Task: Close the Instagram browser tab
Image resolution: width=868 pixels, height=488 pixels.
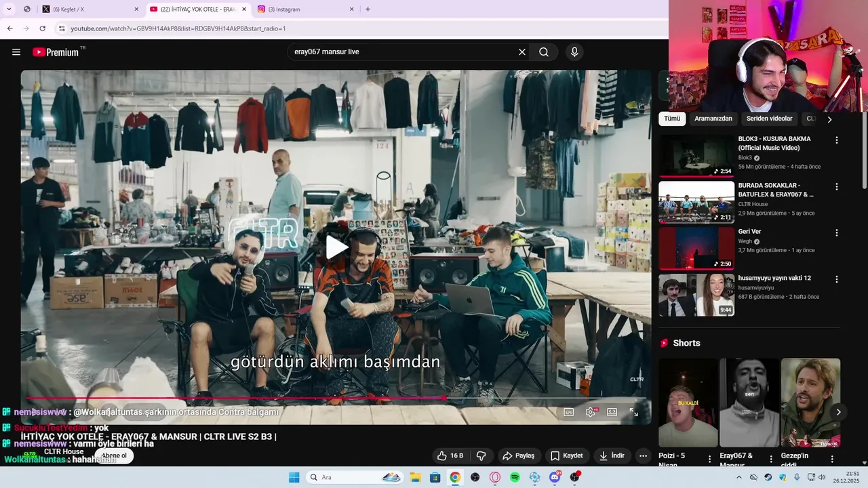Action: coord(351,9)
